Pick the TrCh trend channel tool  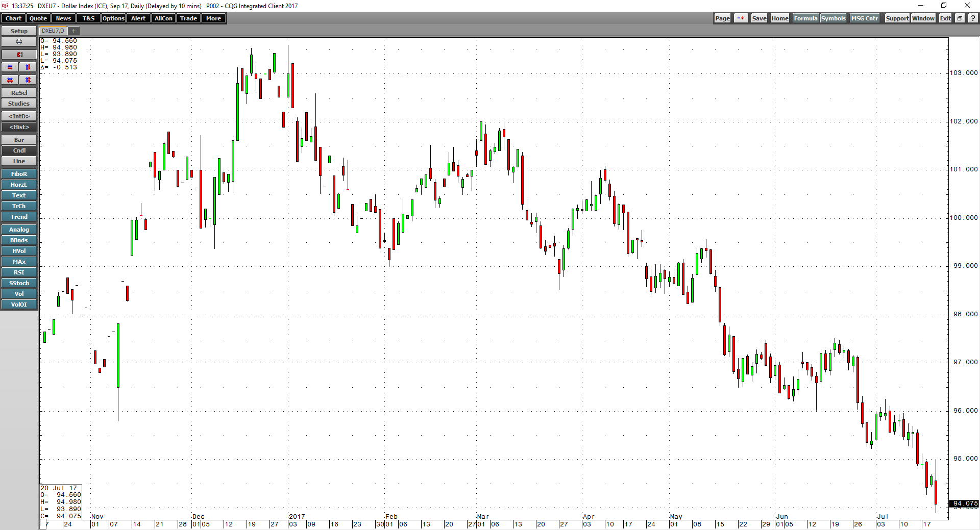(x=19, y=206)
